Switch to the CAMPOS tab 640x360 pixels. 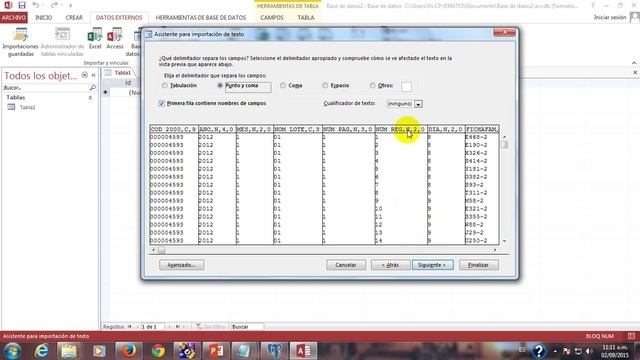click(x=272, y=18)
